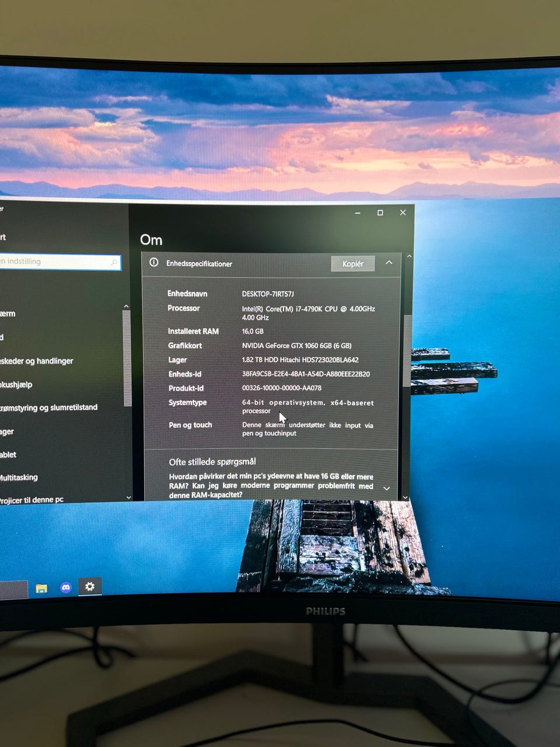
Task: Maximize the Settings window
Action: click(x=380, y=213)
